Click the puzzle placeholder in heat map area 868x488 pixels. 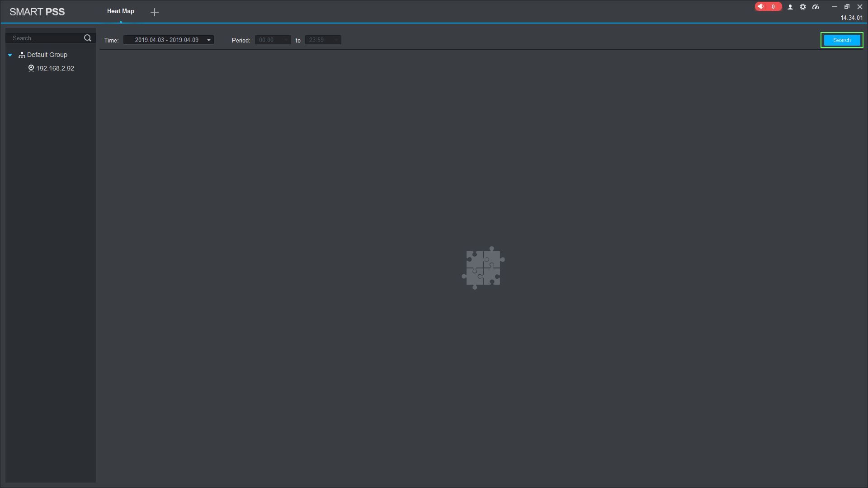[x=483, y=268]
